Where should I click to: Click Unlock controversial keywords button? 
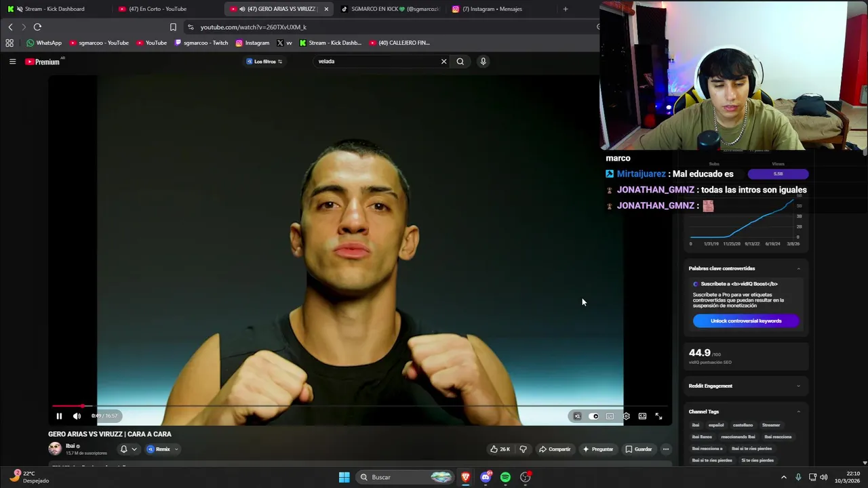[746, 321]
